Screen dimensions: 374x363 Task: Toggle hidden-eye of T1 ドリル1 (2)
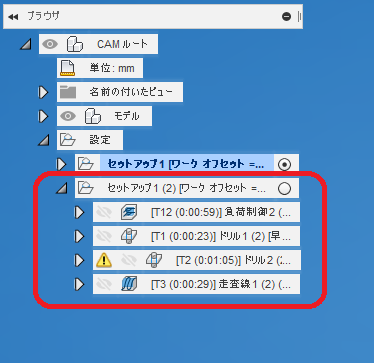[104, 236]
